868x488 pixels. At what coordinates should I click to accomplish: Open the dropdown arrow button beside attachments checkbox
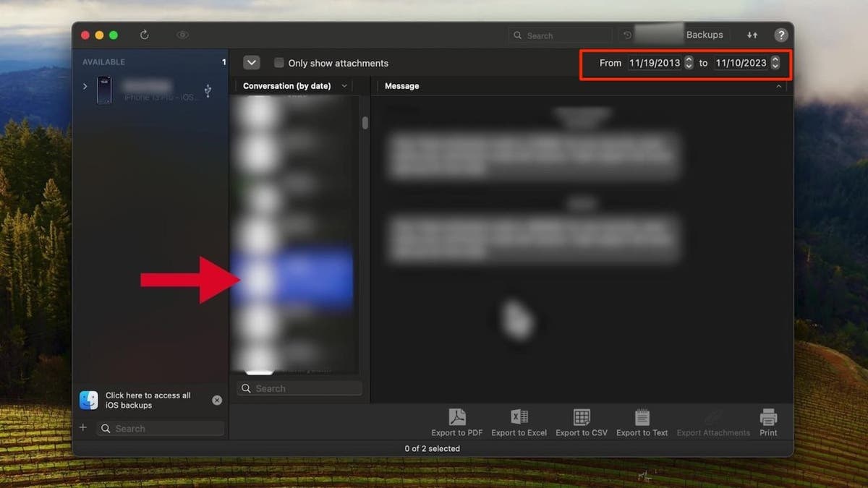[x=251, y=63]
